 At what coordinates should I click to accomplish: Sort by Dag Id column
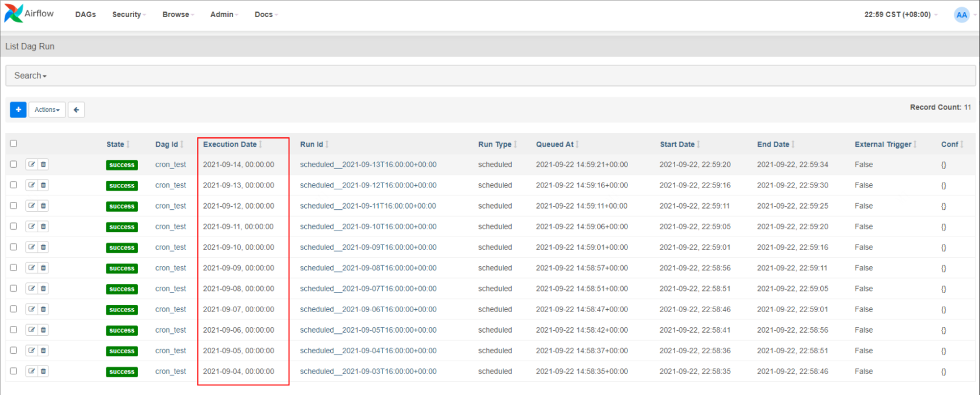(x=170, y=144)
